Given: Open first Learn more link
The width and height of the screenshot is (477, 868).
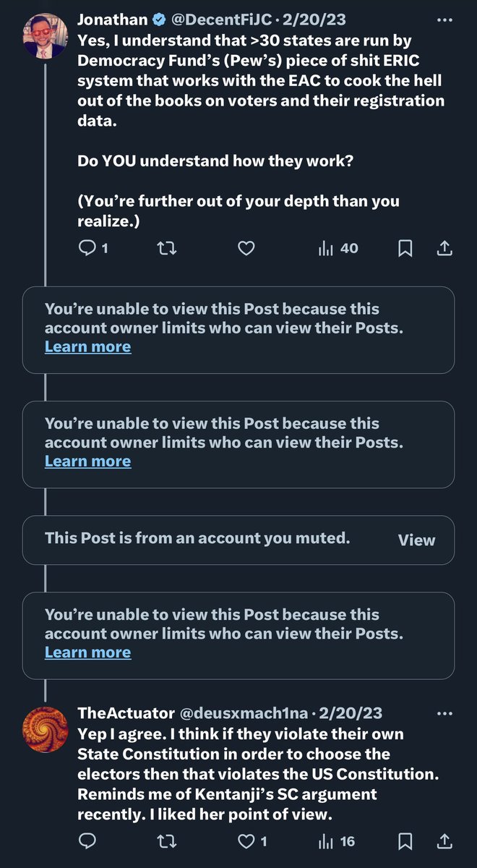Looking at the screenshot, I should tap(87, 346).
